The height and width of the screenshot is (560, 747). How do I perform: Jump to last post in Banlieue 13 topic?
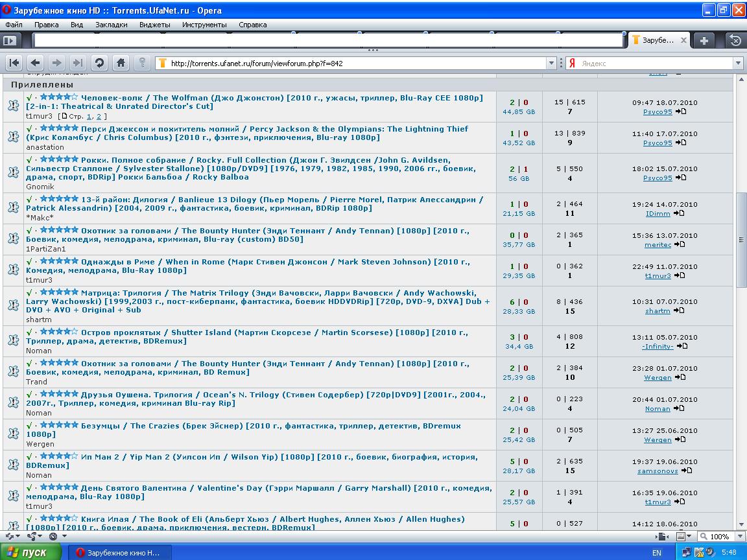point(679,213)
